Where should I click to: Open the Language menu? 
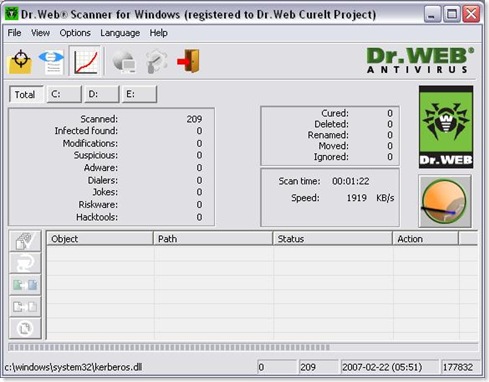point(120,33)
